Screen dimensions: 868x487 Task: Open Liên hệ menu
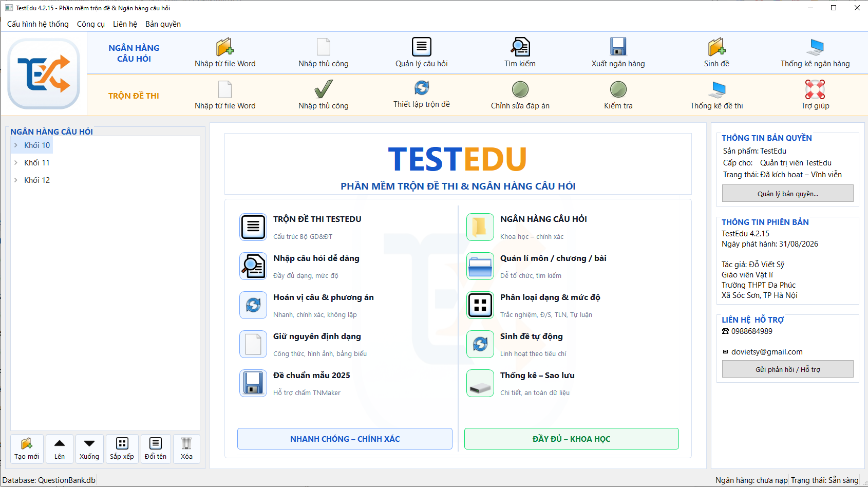(x=125, y=24)
